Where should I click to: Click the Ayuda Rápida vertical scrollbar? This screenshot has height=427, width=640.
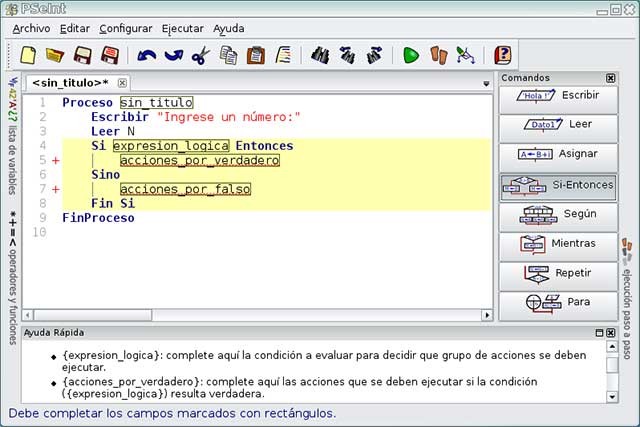612,370
